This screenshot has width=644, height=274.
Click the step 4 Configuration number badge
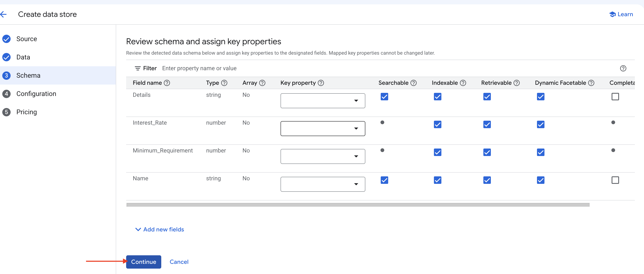coord(6,94)
